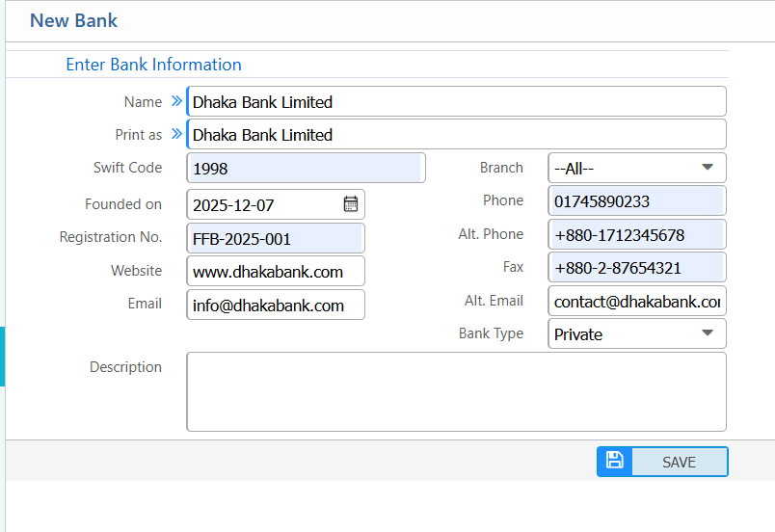Image resolution: width=775 pixels, height=532 pixels.
Task: Expand the Branch dropdown
Action: 636,168
